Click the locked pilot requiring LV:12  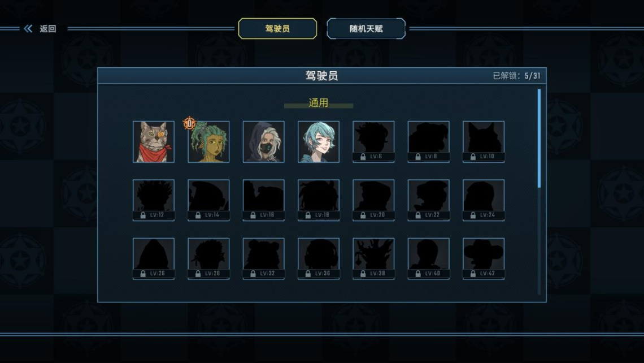[154, 200]
